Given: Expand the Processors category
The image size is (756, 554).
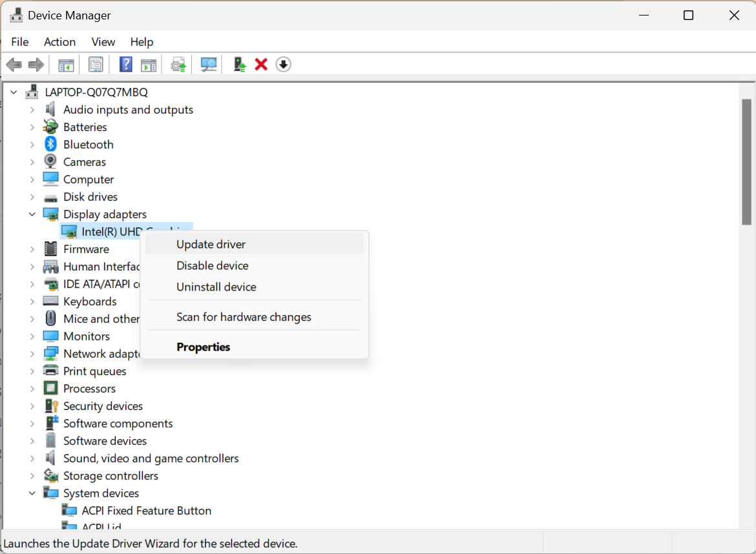Looking at the screenshot, I should point(32,389).
